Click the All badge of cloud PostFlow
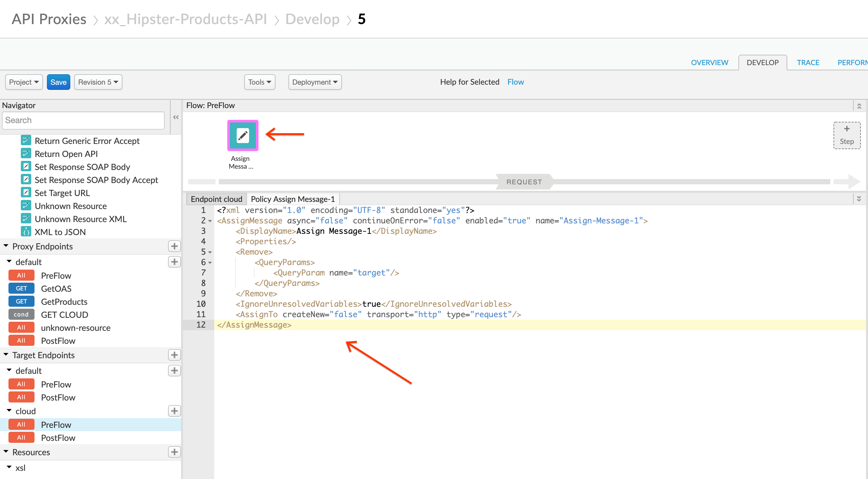 tap(21, 438)
